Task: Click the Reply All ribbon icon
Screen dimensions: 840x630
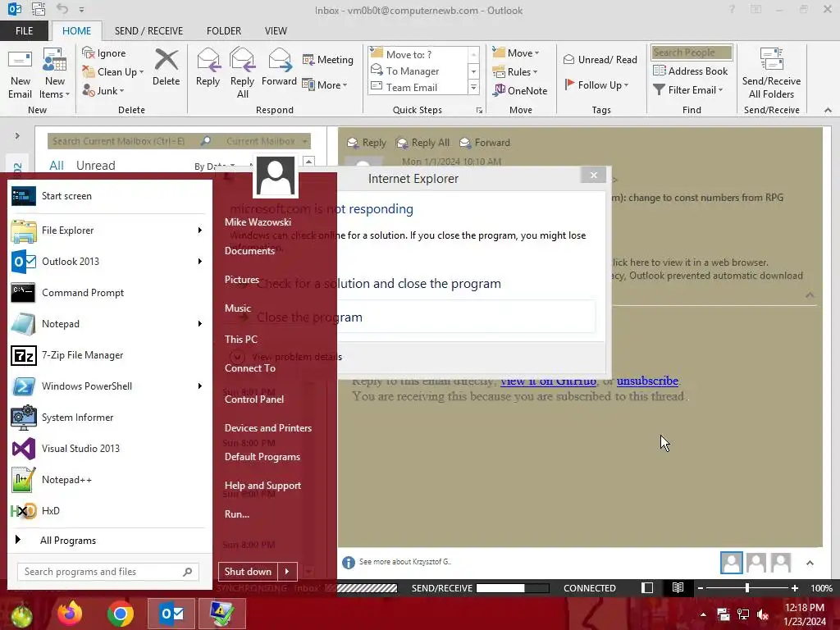Action: (x=242, y=60)
